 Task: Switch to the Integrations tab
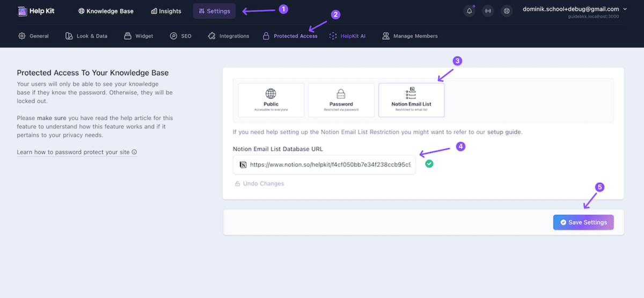click(x=228, y=36)
